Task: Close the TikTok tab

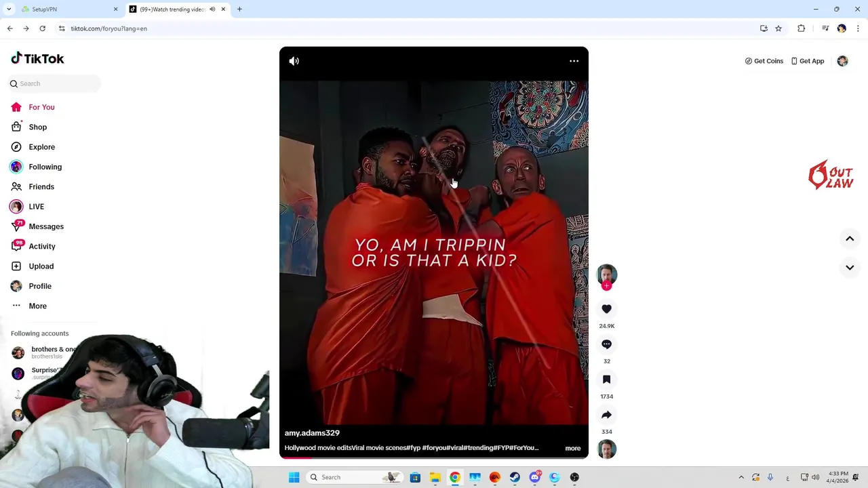Action: point(223,9)
